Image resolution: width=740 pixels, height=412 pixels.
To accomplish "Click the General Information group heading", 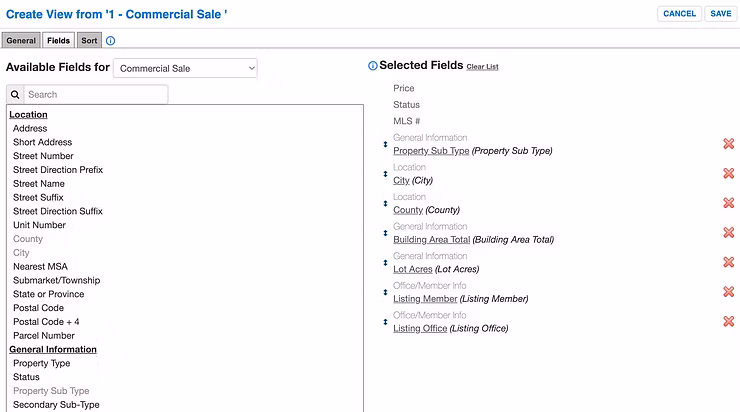I will [53, 350].
